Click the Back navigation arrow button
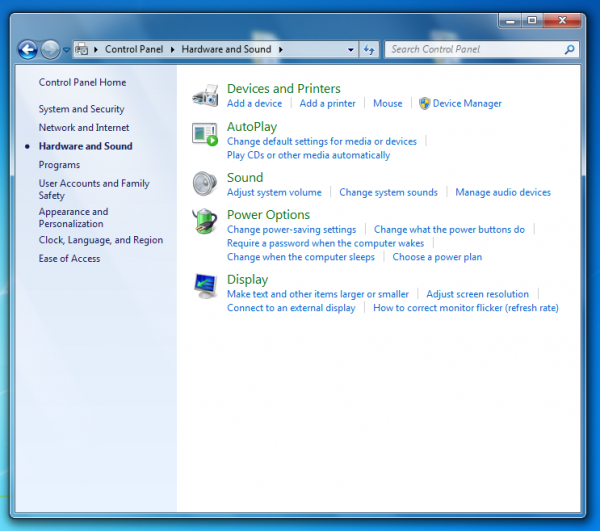Image resolution: width=600 pixels, height=531 pixels. pos(28,50)
